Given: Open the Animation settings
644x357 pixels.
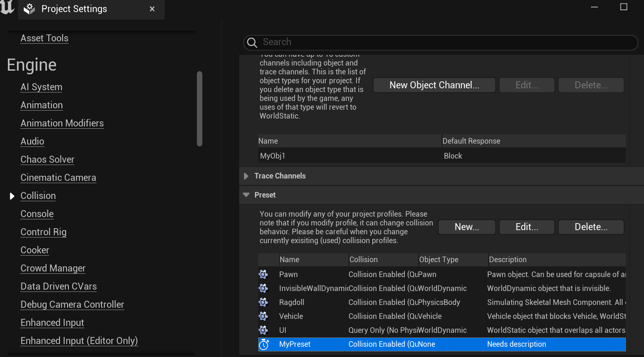Looking at the screenshot, I should (x=41, y=105).
